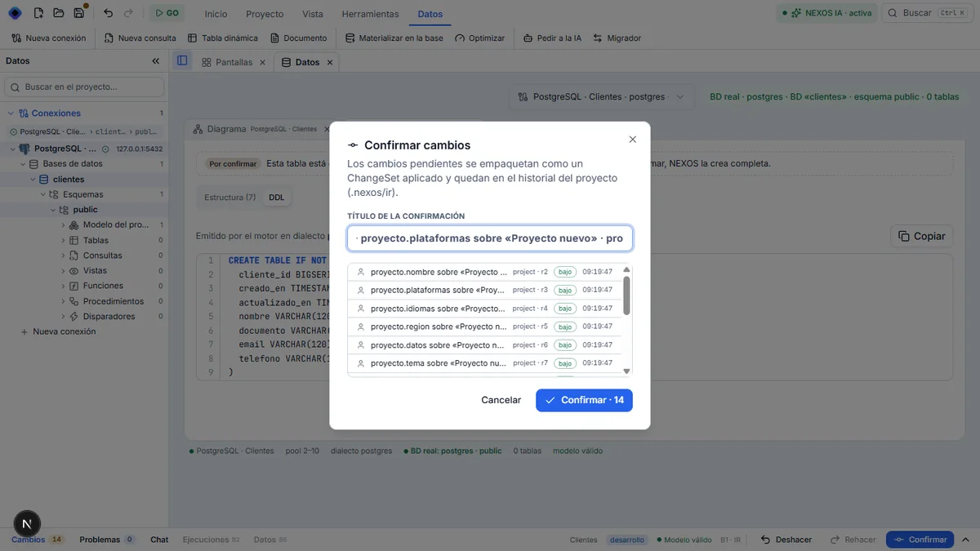Open the Migrador tool
This screenshot has height=551, width=980.
point(617,38)
